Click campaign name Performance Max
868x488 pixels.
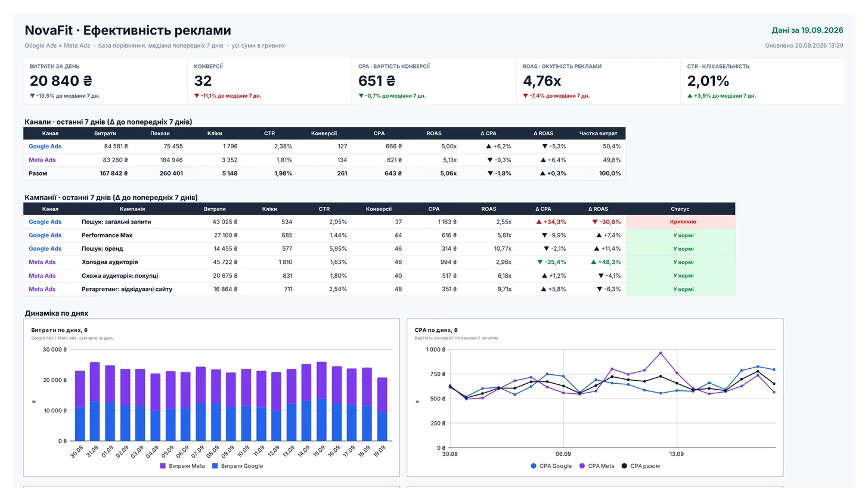(107, 235)
